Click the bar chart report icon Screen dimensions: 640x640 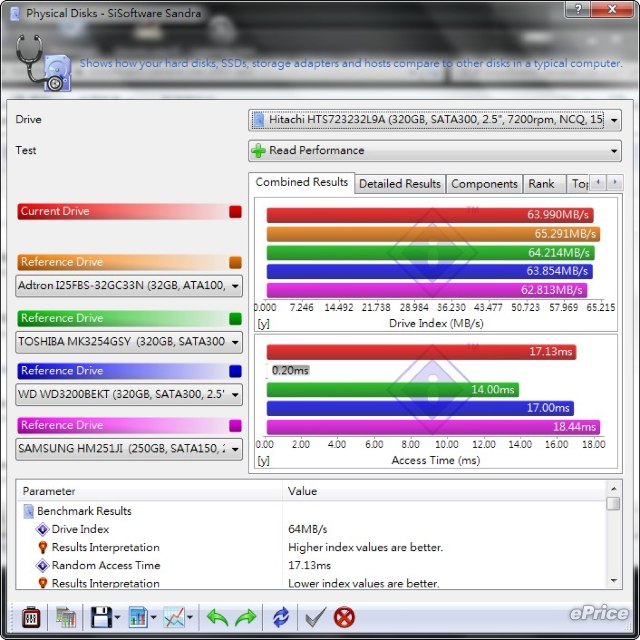138,617
